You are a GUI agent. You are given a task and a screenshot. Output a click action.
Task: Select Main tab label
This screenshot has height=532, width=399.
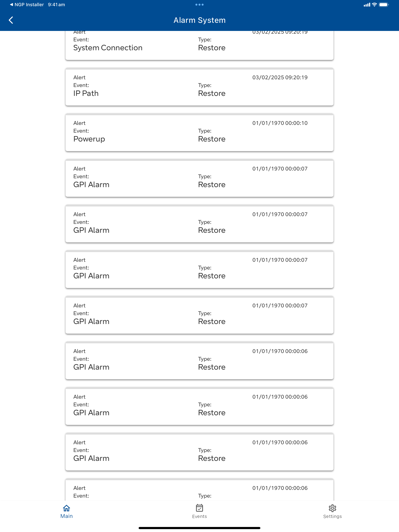tap(66, 516)
